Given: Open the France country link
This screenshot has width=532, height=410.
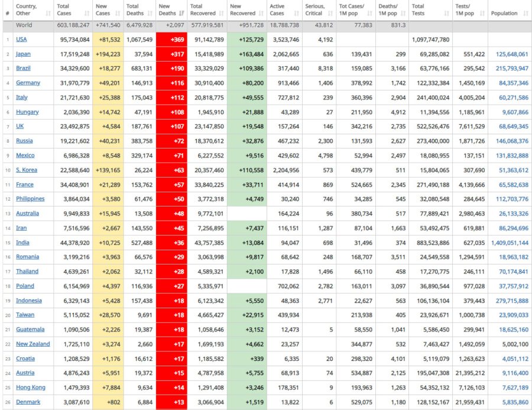Looking at the screenshot, I should coord(25,185).
